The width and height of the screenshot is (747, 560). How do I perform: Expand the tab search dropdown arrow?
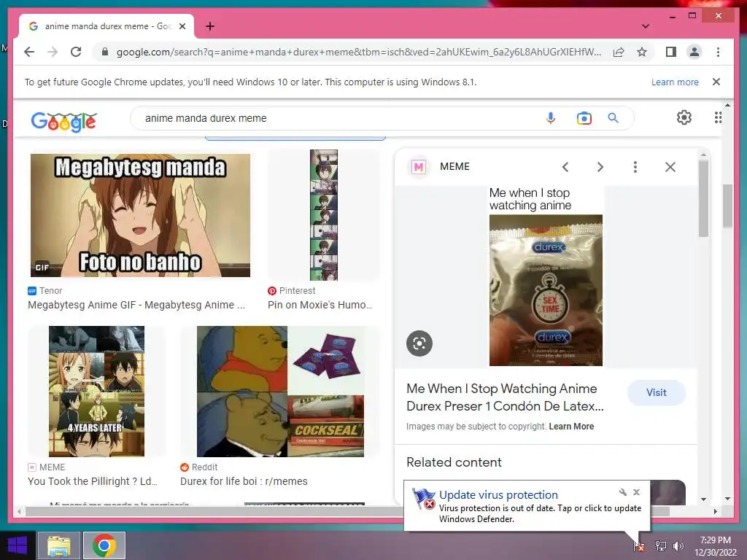point(645,26)
